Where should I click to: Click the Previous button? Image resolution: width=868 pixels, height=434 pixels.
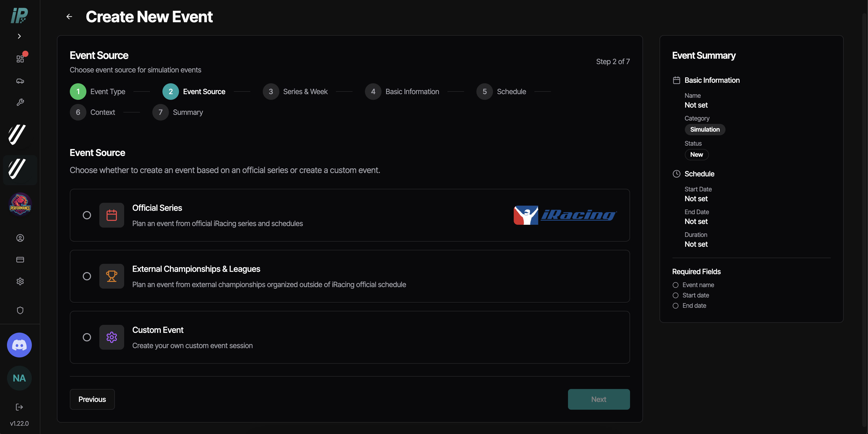[92, 399]
